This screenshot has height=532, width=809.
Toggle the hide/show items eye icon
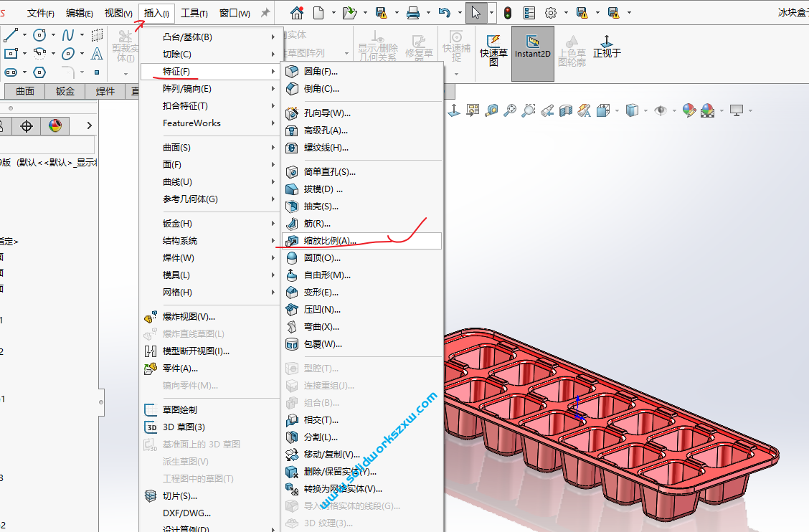(x=660, y=110)
